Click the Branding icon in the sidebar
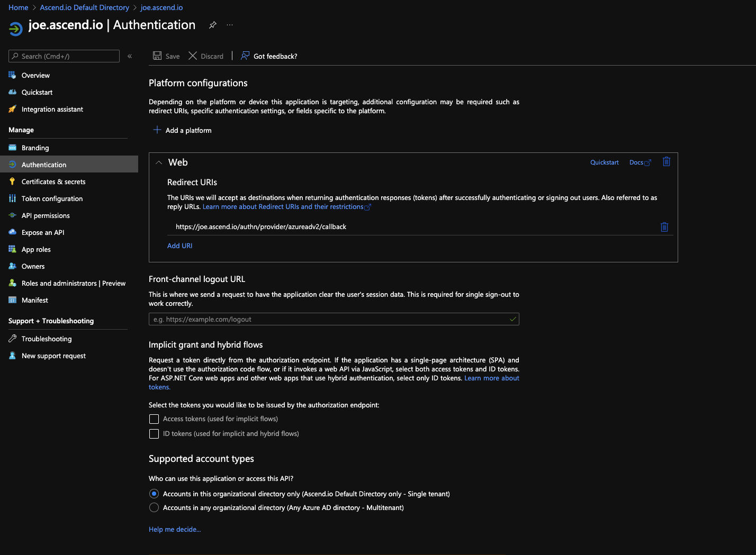 coord(12,148)
